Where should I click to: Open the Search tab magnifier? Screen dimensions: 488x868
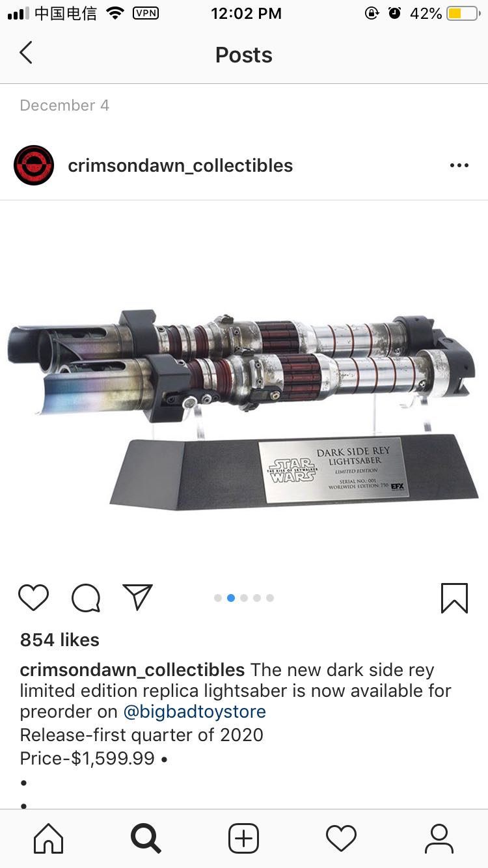coord(146,838)
